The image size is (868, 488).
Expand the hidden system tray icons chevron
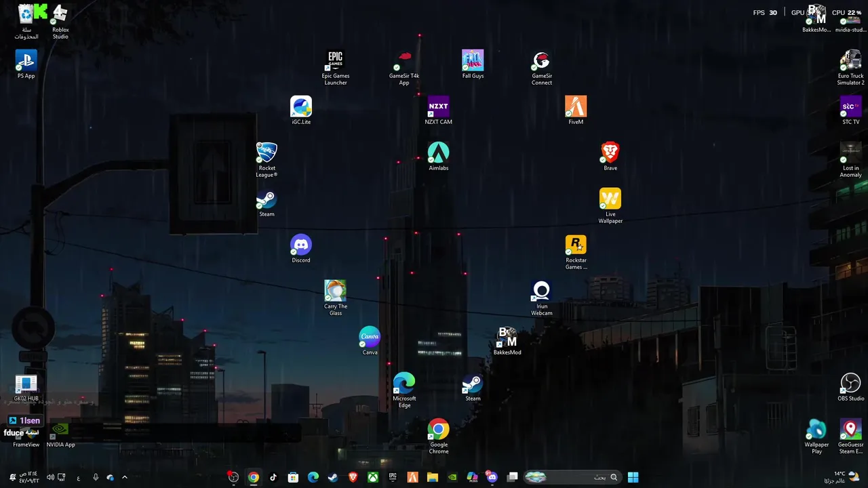pyautogui.click(x=125, y=477)
